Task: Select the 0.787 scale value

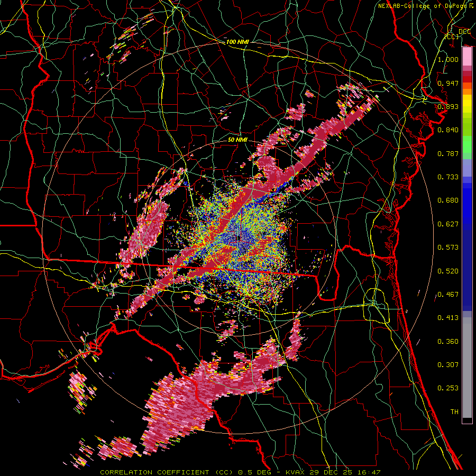Action: [448, 153]
